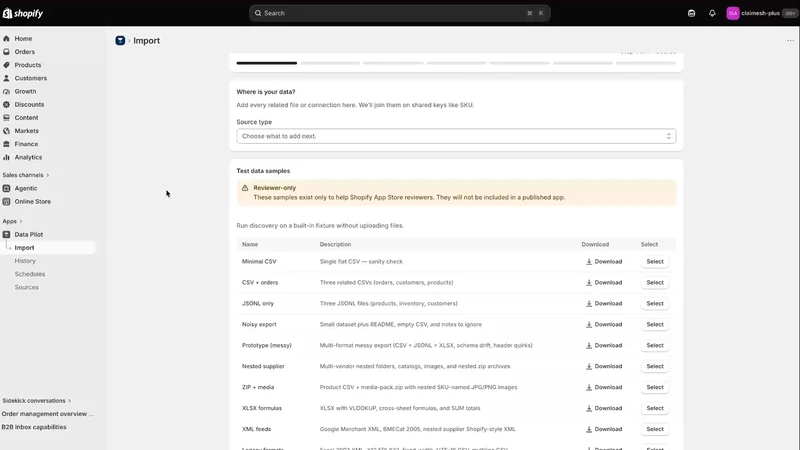This screenshot has height=450, width=800.
Task: Click the Search input field
Action: 399,13
